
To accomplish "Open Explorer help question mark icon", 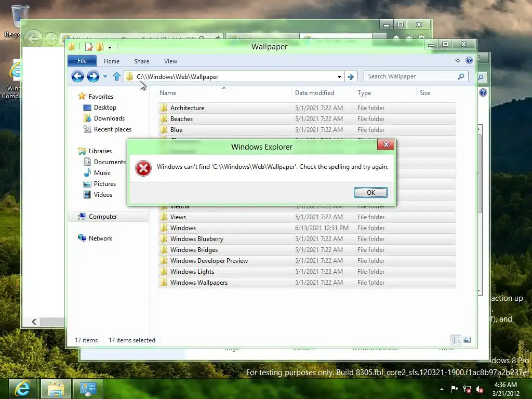I will pos(469,60).
